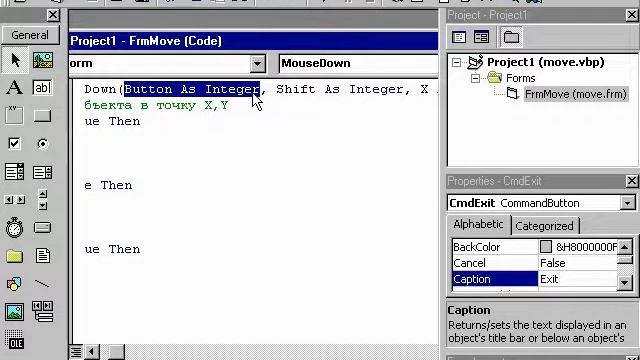Select the FileListBox control tool
The width and height of the screenshot is (640, 360).
42,256
